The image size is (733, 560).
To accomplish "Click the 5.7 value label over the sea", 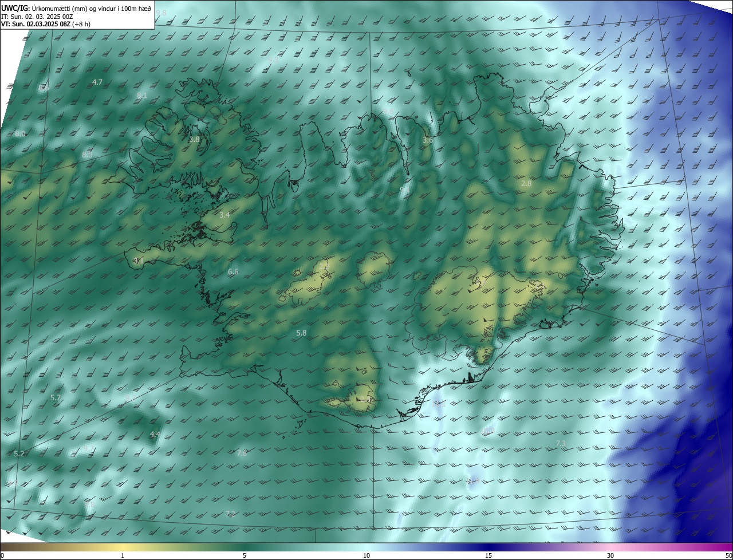I will [56, 397].
